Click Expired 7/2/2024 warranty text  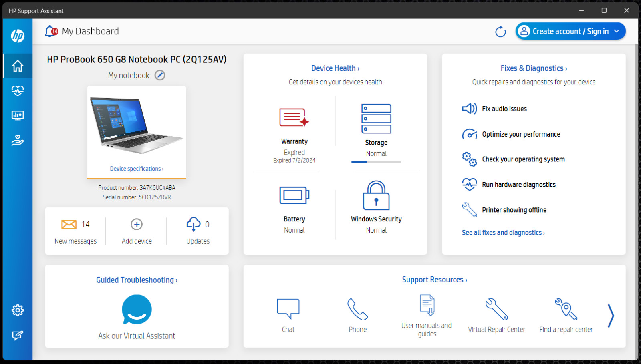tap(294, 160)
